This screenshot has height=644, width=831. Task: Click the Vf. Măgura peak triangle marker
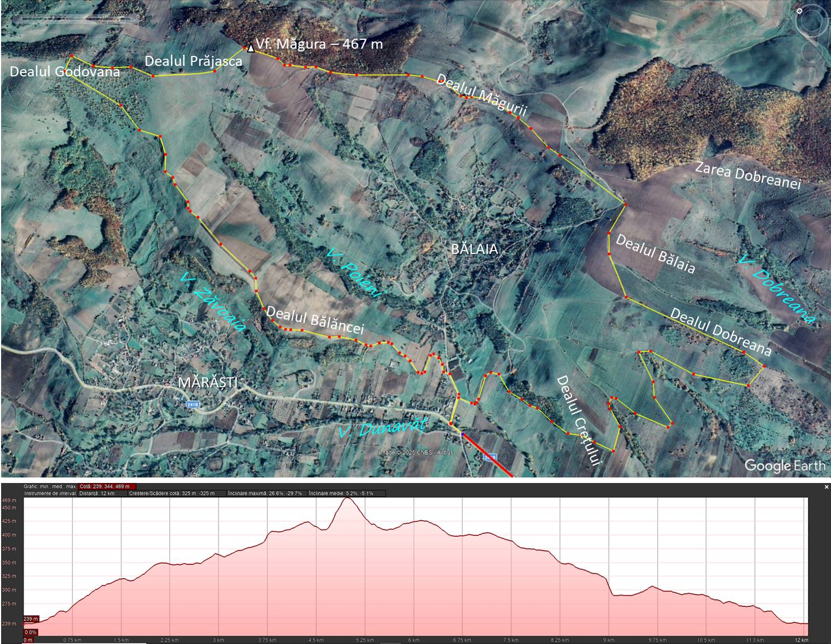coord(251,49)
